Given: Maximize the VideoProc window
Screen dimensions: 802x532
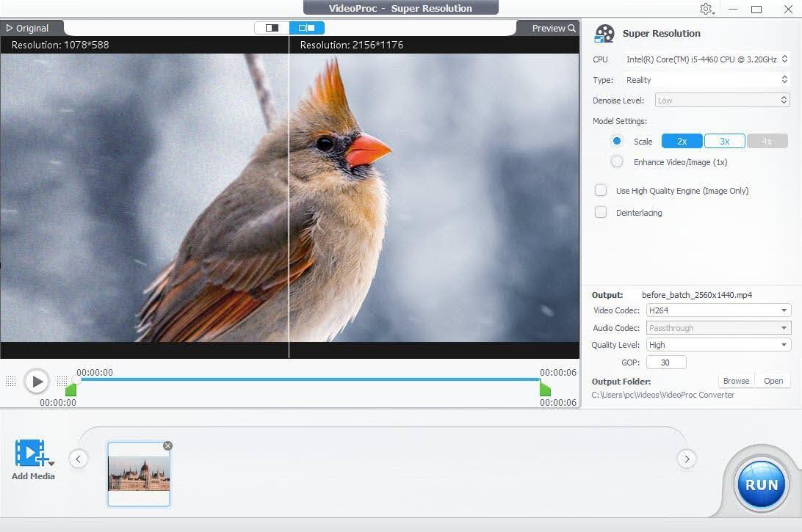Looking at the screenshot, I should pyautogui.click(x=756, y=9).
